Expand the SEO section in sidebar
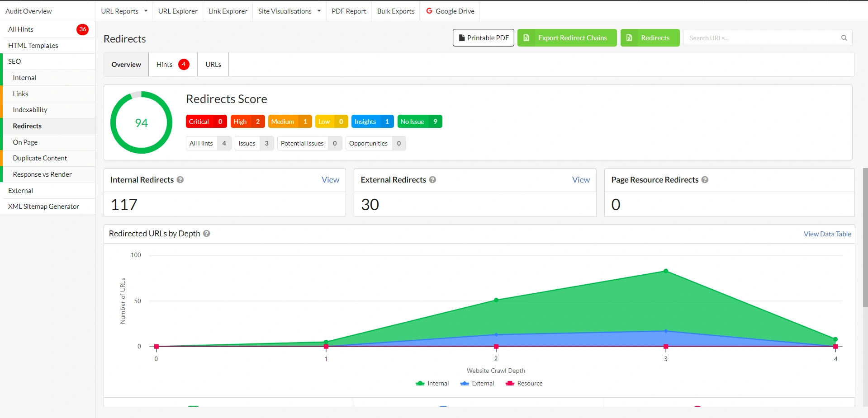Screen dimensions: 868x418 click(15, 61)
